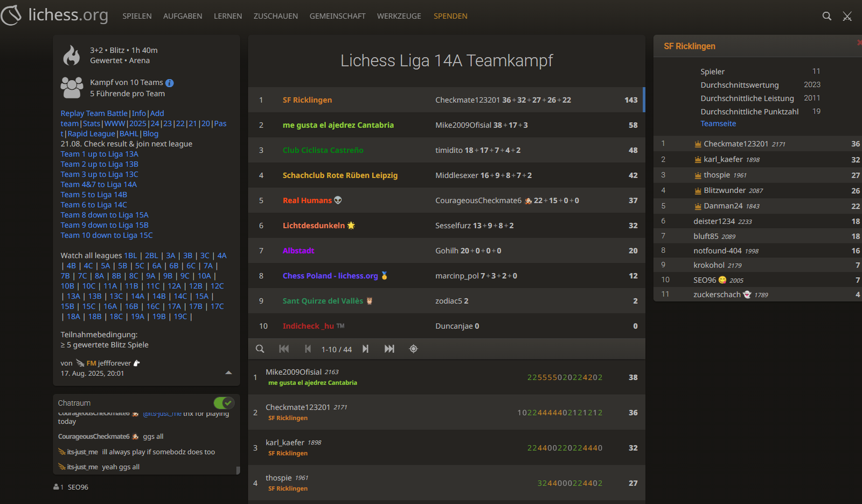Open the Stats link
The height and width of the screenshot is (504, 862).
[x=92, y=124]
